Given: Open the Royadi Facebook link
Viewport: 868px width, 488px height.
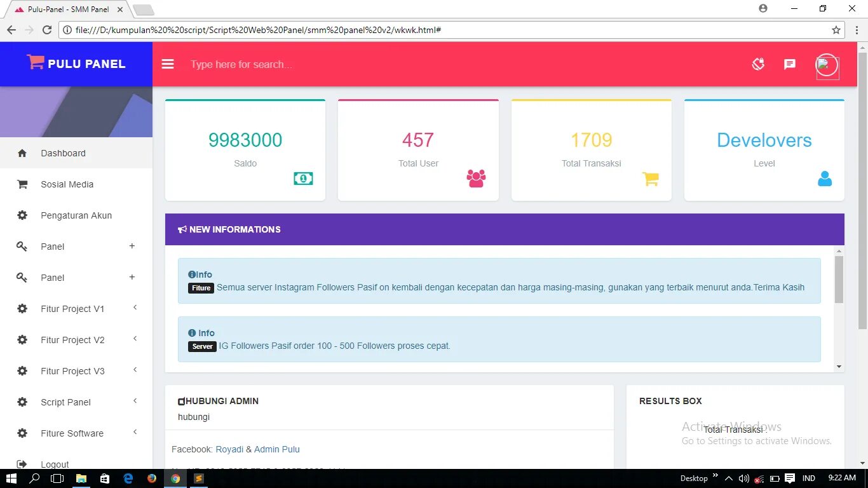Looking at the screenshot, I should pyautogui.click(x=229, y=449).
